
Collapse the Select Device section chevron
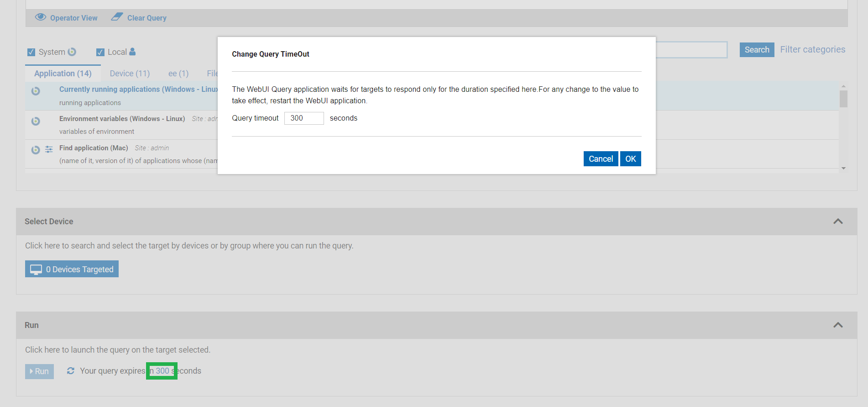(838, 222)
